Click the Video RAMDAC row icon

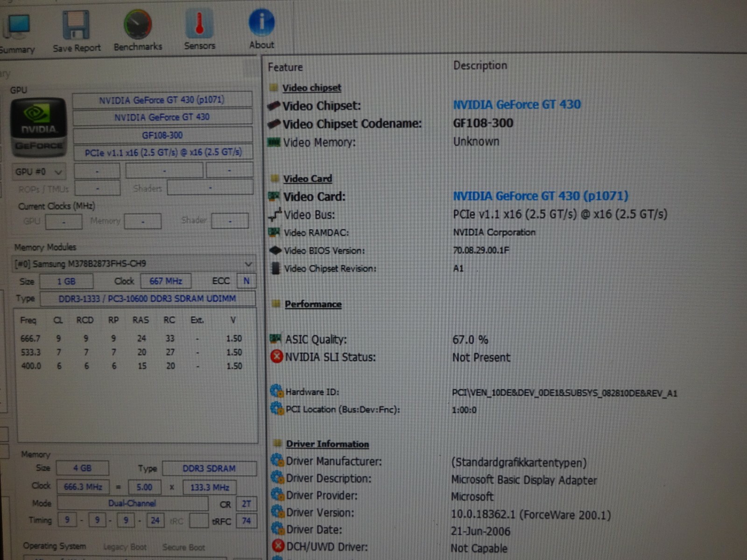pos(275,232)
